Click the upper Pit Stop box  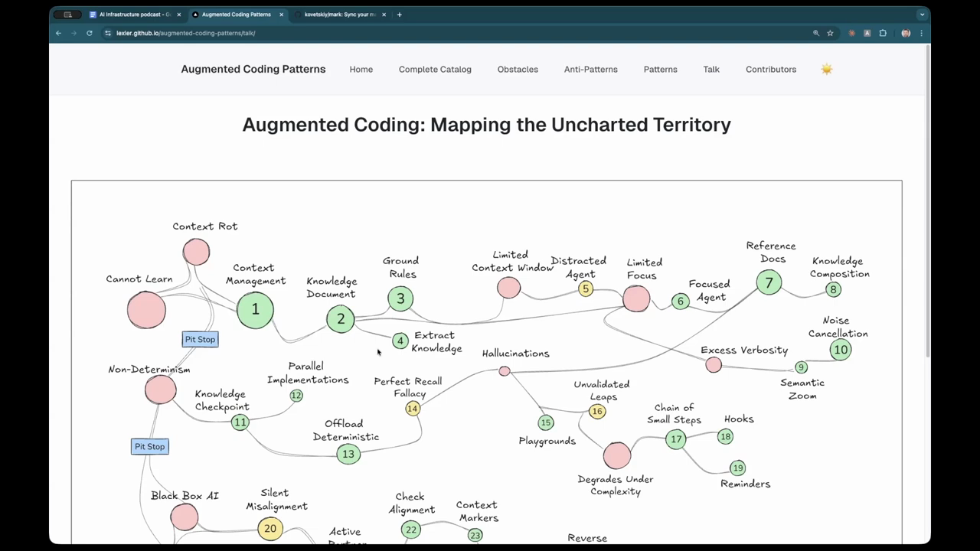(200, 339)
